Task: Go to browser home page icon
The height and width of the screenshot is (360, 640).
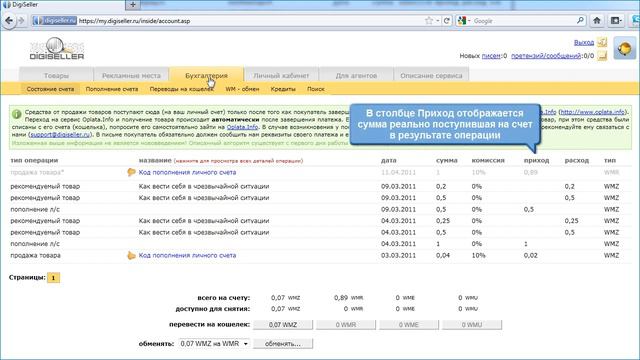Action: [597, 20]
